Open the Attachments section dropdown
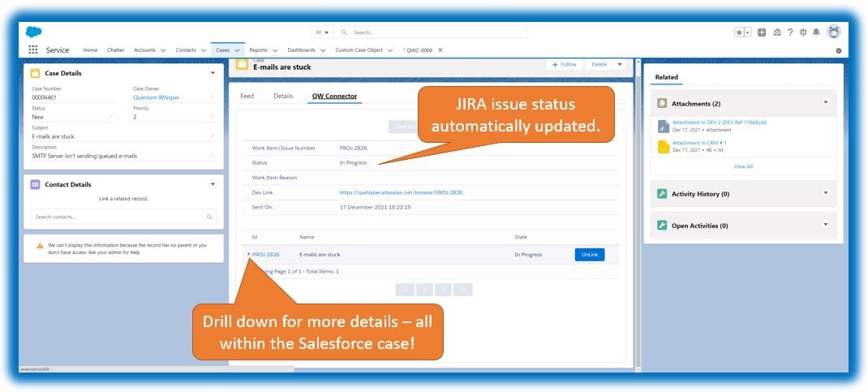 coord(825,103)
